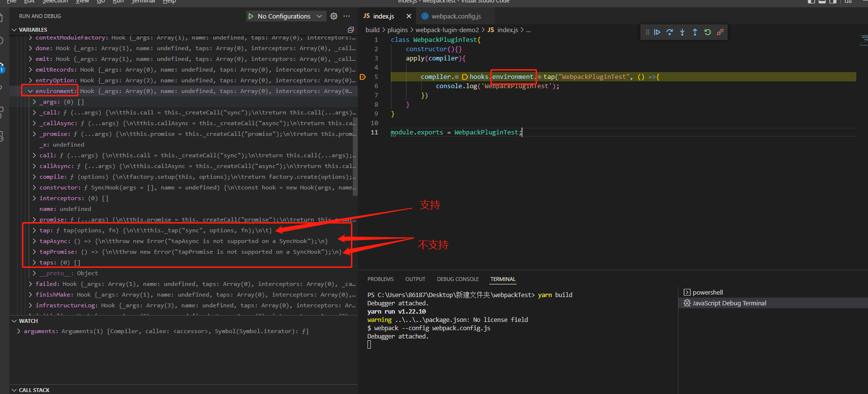
Task: Expand the taps array property
Action: click(x=34, y=263)
